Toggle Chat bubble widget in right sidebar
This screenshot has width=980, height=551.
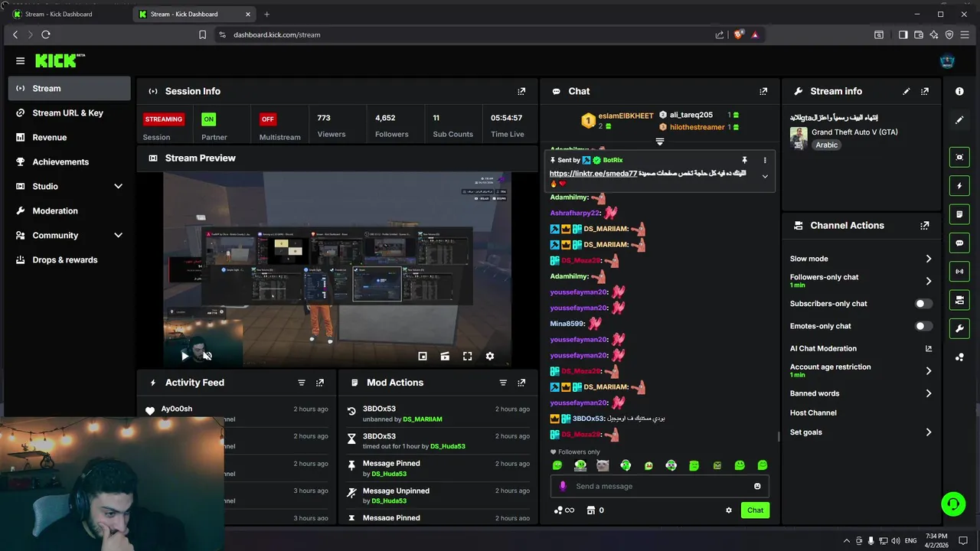[959, 243]
